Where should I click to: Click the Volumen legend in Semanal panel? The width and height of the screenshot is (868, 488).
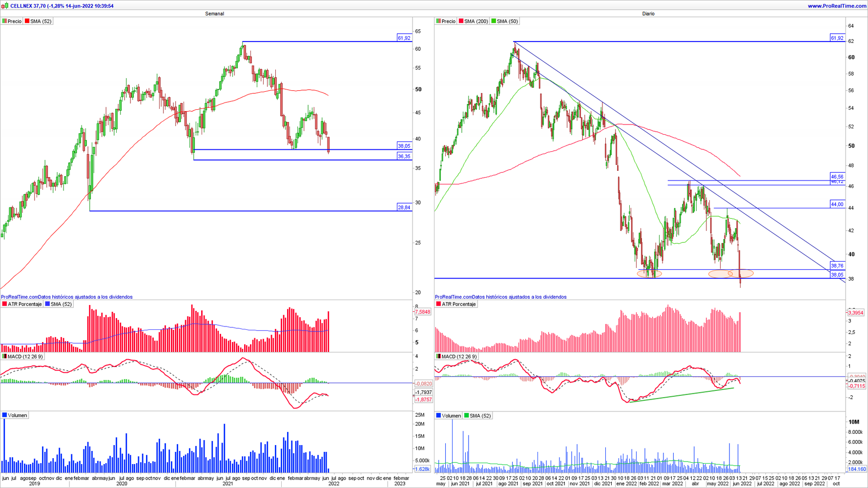(15, 415)
